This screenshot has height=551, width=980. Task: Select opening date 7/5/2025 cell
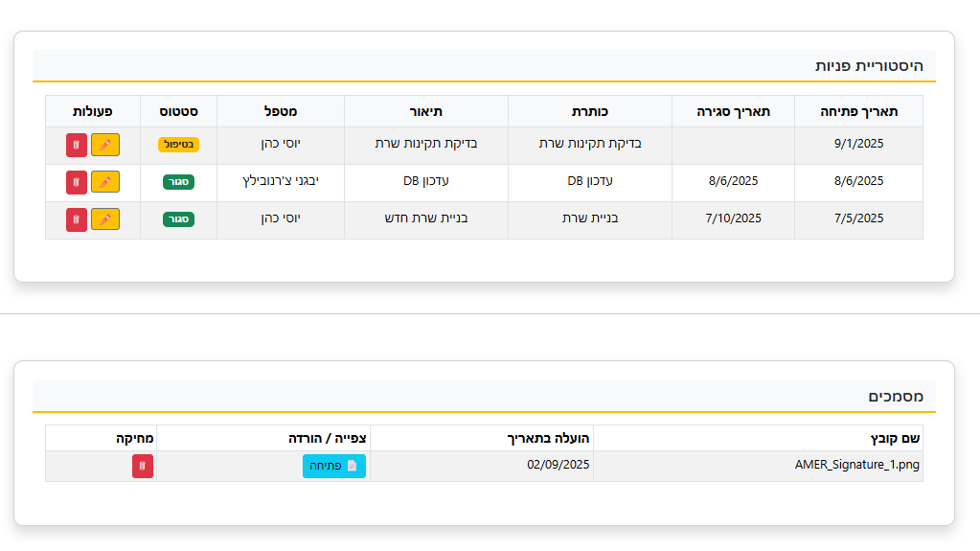[858, 218]
